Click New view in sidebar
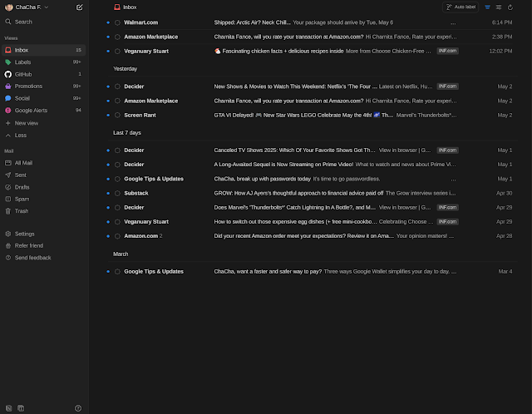 (43, 123)
